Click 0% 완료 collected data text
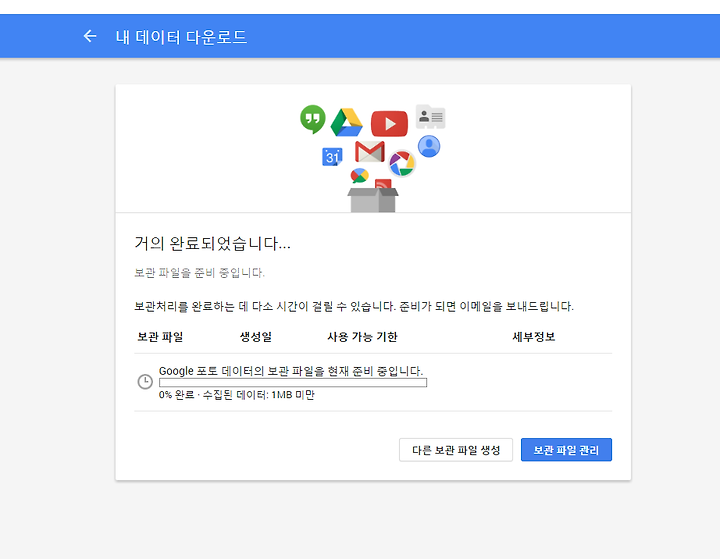 (236, 395)
